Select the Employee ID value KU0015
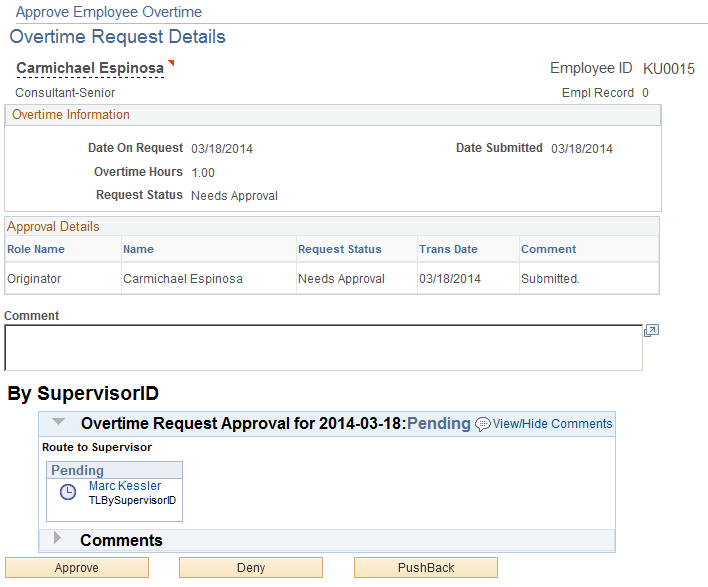This screenshot has height=587, width=708. click(669, 69)
